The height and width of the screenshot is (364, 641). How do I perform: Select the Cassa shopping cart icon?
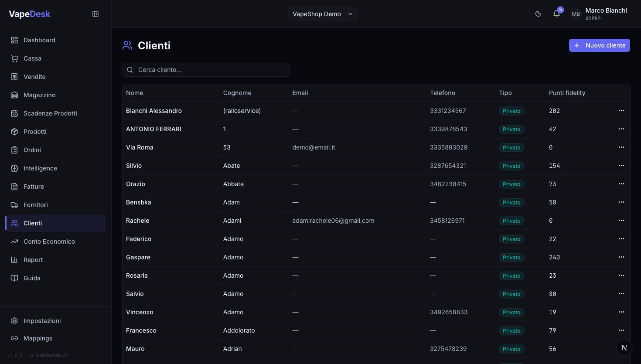[14, 58]
